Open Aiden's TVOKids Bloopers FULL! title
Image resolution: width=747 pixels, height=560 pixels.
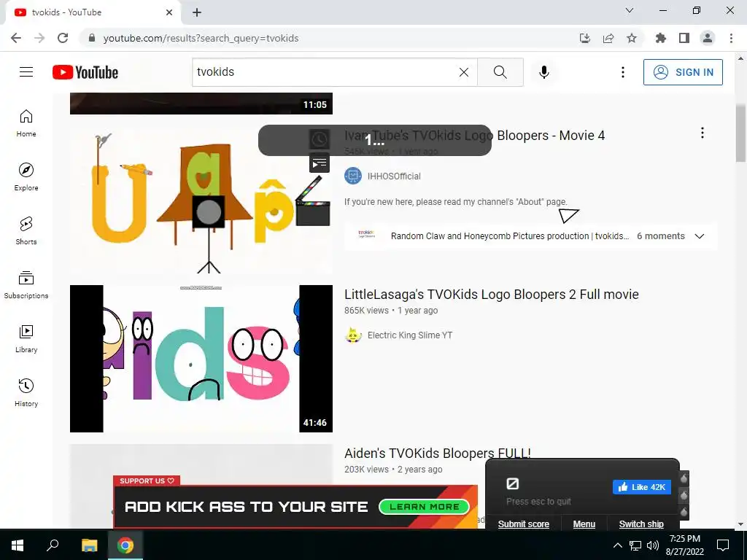point(438,453)
